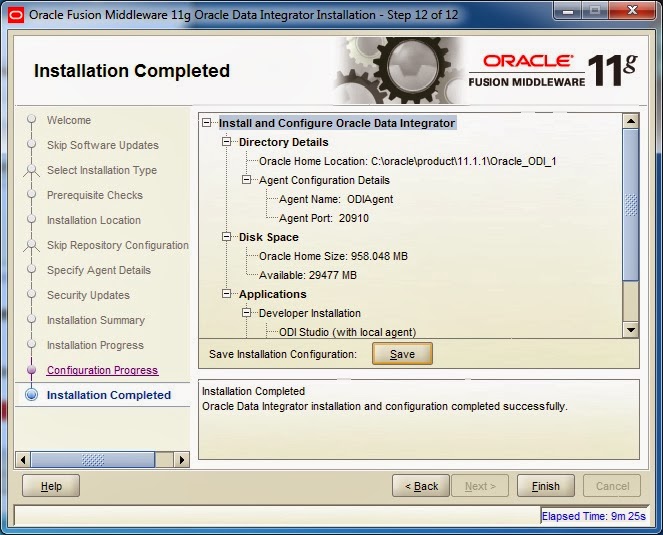This screenshot has width=663, height=535.
Task: Click the Specify Agent Details step
Action: pos(99,270)
